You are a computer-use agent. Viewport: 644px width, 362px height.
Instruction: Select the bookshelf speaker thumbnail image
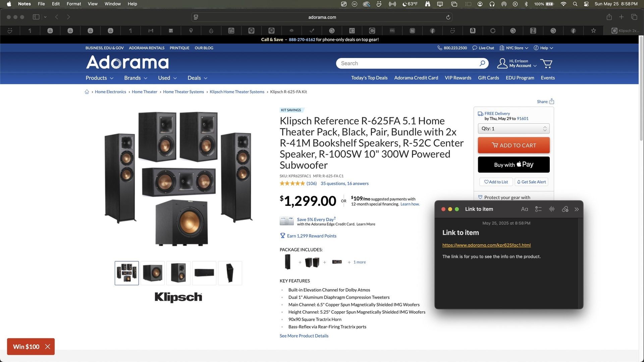tap(178, 273)
